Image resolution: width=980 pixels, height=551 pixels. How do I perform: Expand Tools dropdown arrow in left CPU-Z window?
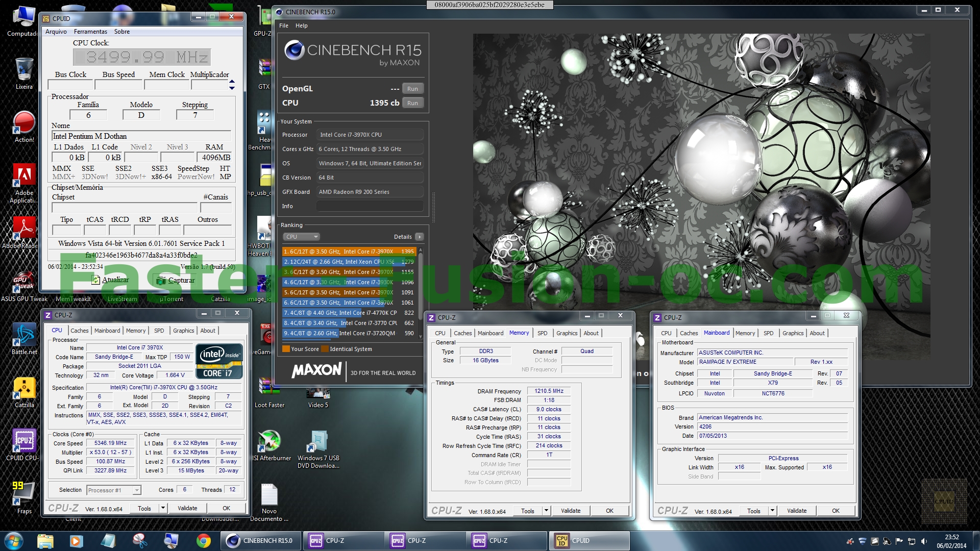tap(163, 508)
